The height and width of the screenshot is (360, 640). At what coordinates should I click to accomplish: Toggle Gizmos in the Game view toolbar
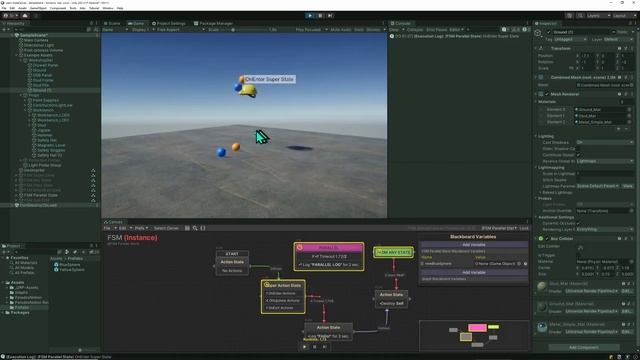pos(373,29)
